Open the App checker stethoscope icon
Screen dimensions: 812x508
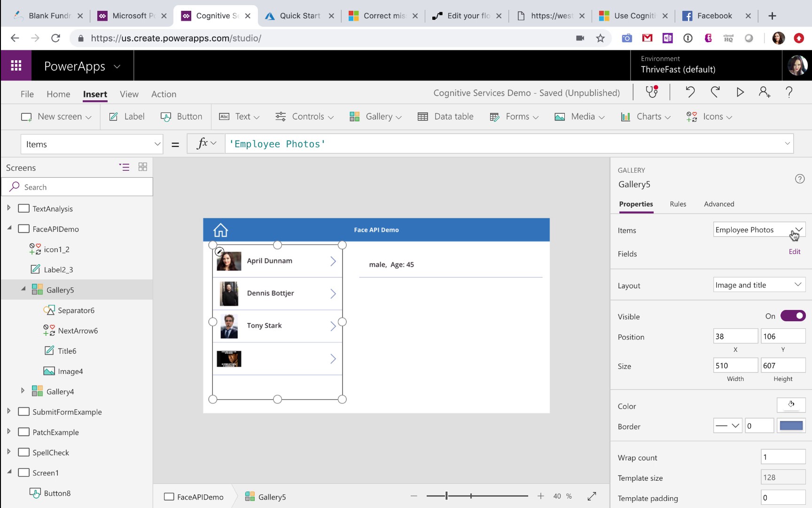(652, 92)
